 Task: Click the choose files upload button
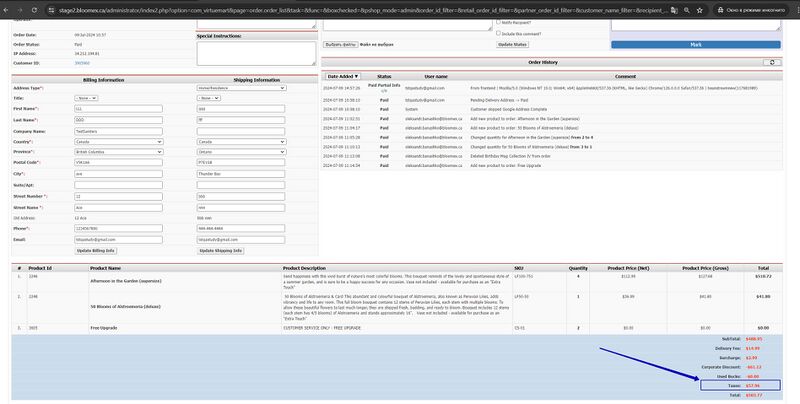340,44
